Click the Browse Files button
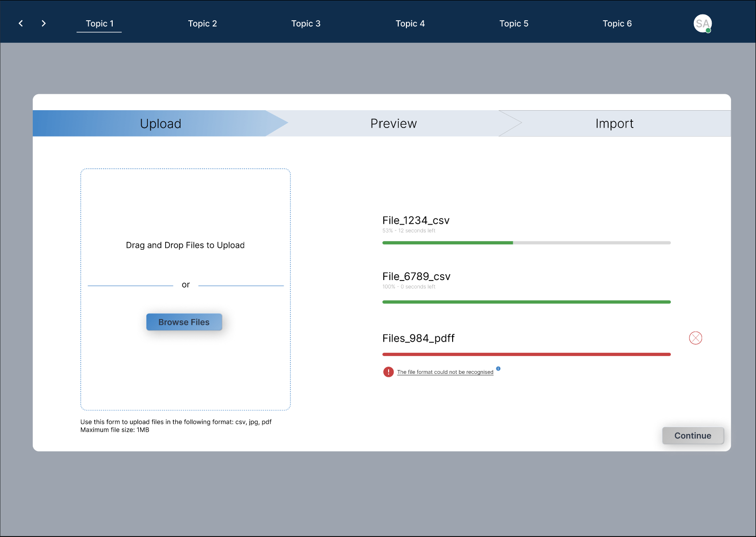This screenshot has width=756, height=537. (184, 322)
